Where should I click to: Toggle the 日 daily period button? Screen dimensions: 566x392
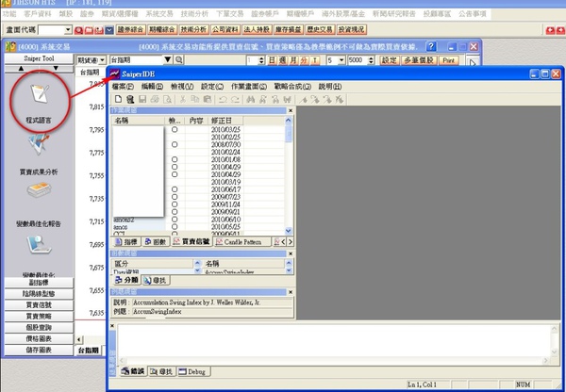pos(272,60)
